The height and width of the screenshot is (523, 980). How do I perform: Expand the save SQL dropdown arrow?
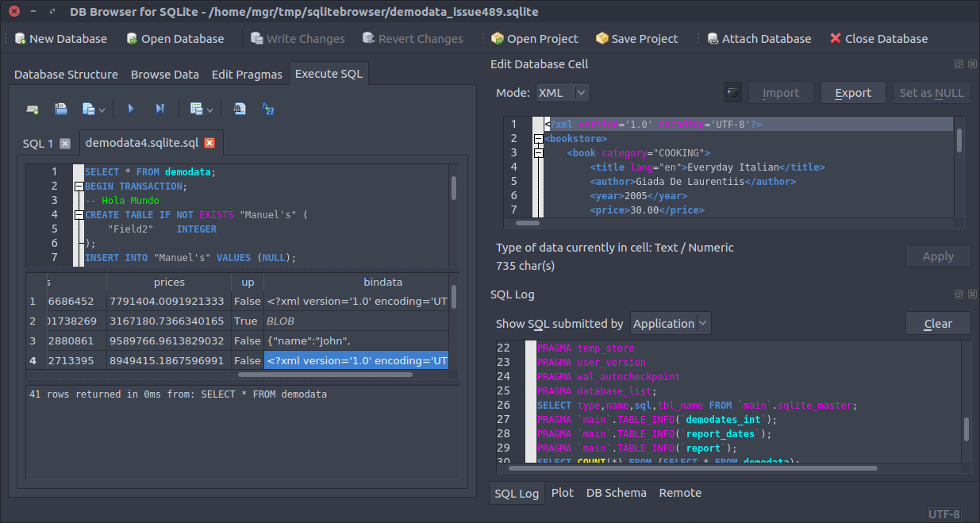click(101, 109)
